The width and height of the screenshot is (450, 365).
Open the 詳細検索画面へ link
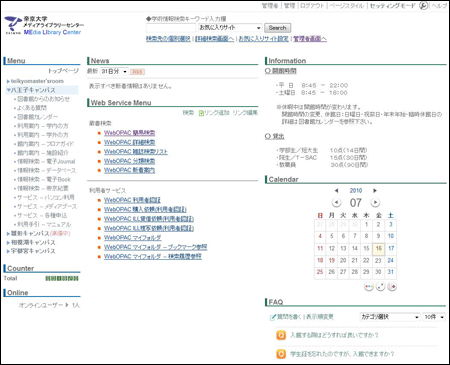pos(215,39)
